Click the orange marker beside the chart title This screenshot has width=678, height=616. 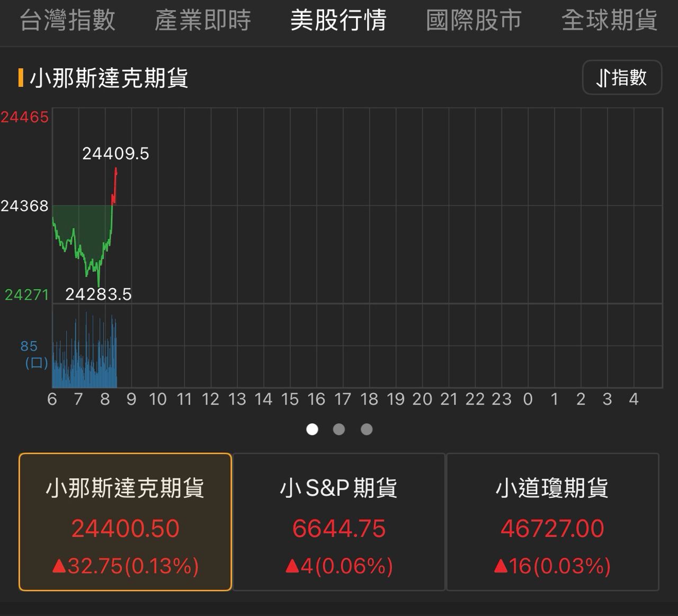coord(21,78)
